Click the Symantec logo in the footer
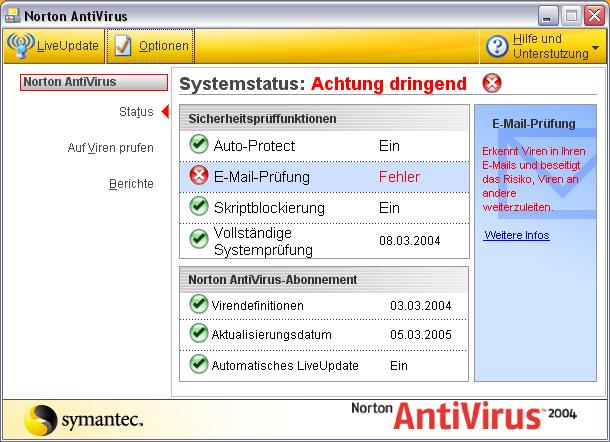610x442 pixels. pyautogui.click(x=84, y=420)
